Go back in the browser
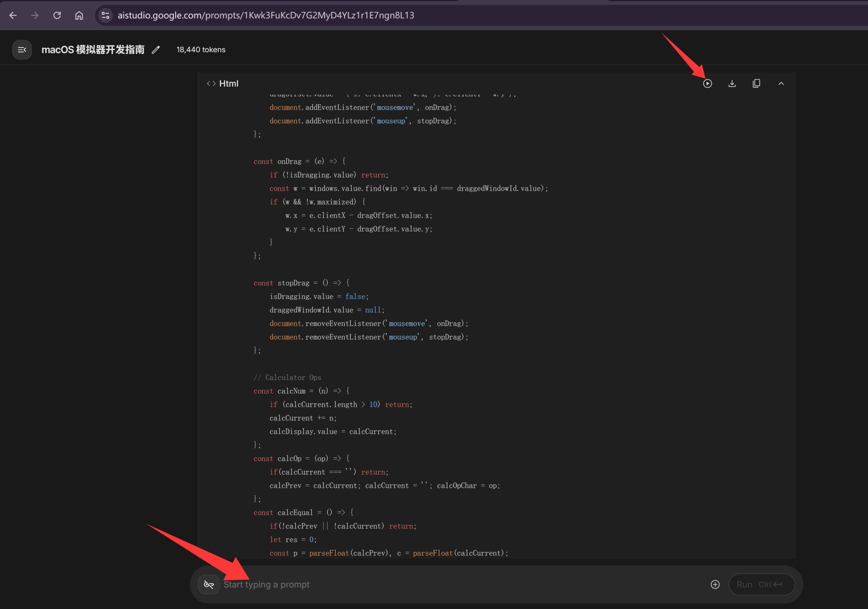Screen dimensions: 868x609 [x=13, y=15]
